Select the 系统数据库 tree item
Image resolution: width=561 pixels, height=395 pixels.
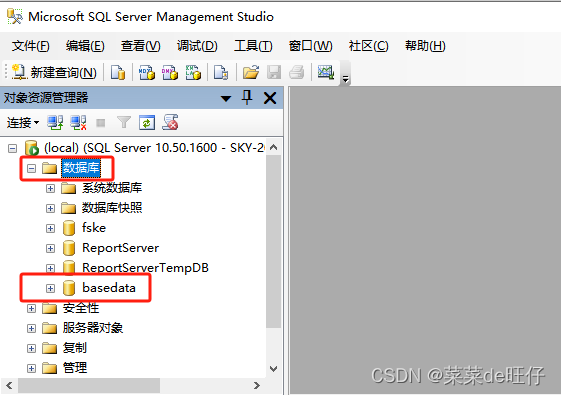click(x=112, y=188)
